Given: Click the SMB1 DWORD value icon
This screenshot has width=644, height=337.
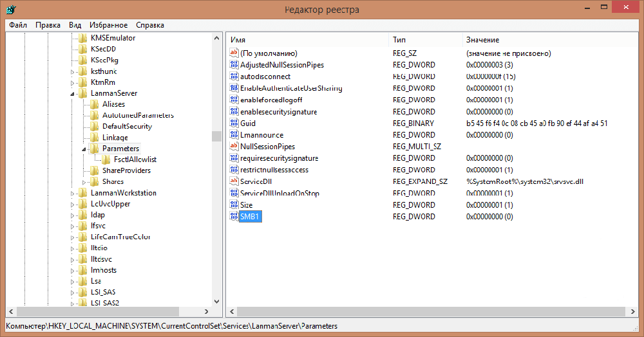Looking at the screenshot, I should click(234, 217).
